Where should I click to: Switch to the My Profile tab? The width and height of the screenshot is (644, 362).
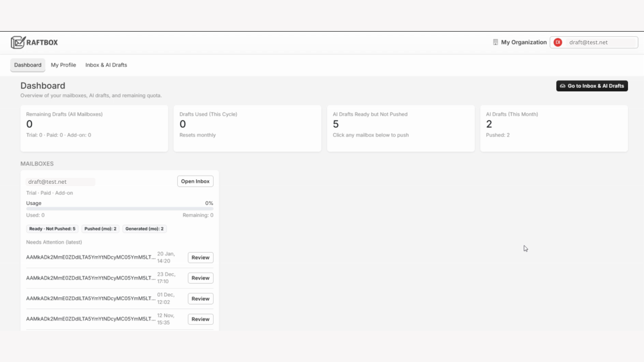pos(63,65)
